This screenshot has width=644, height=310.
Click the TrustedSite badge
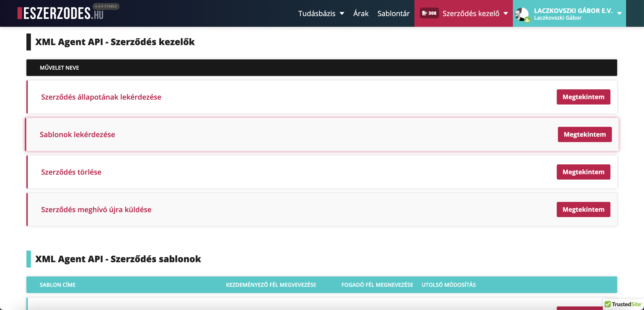click(623, 304)
